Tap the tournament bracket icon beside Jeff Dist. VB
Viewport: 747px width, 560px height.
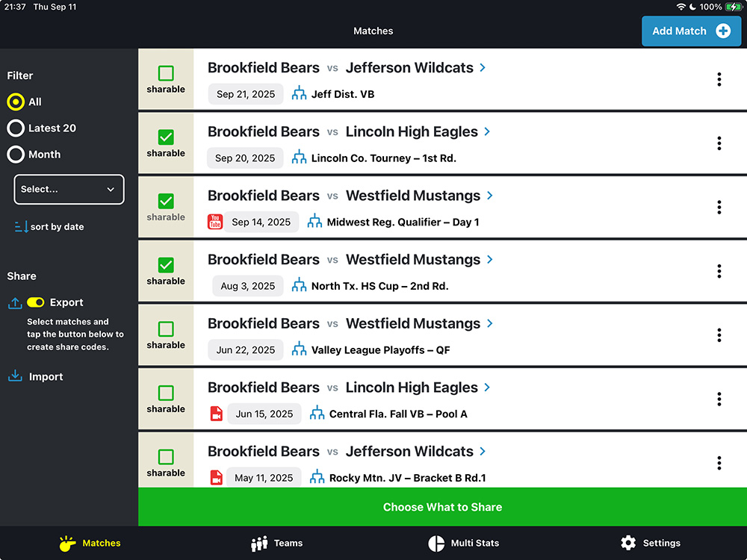coord(300,94)
